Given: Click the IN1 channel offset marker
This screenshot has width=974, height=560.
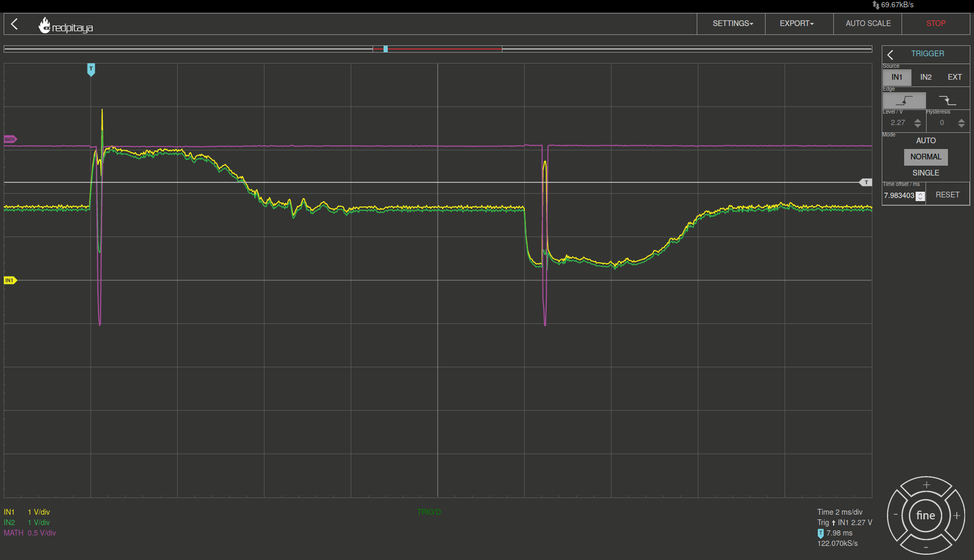Looking at the screenshot, I should (10, 280).
